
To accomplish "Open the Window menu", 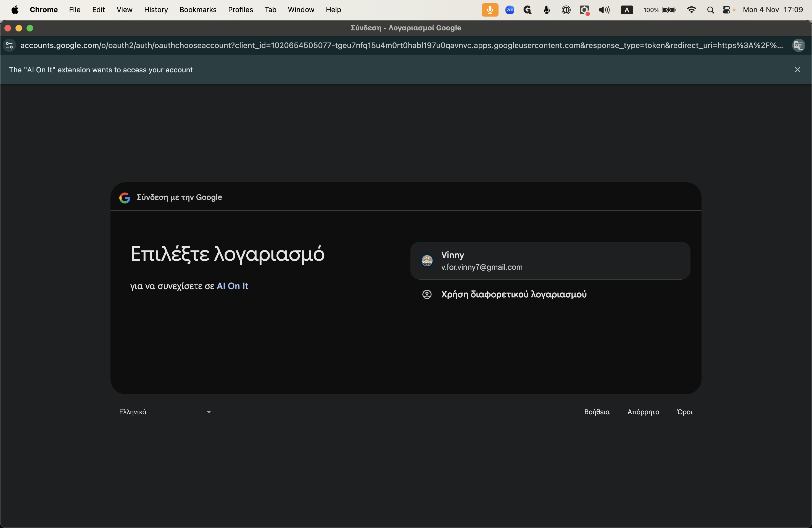I will pos(301,10).
